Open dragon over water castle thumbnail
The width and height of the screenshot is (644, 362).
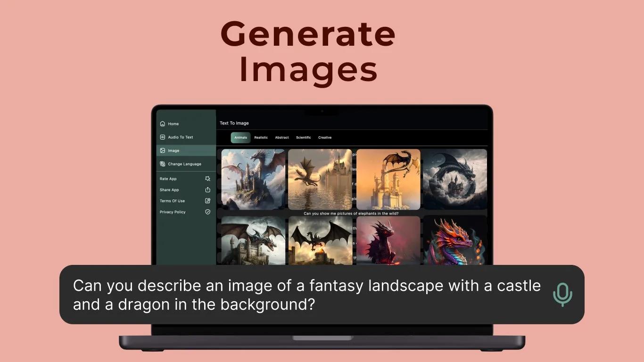[x=320, y=180]
